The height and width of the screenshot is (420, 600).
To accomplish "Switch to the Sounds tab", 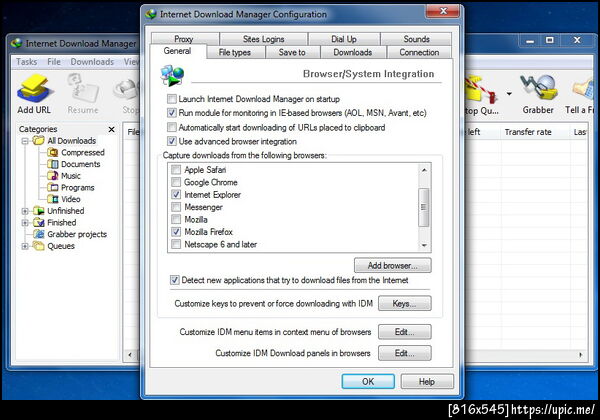I will tap(417, 39).
